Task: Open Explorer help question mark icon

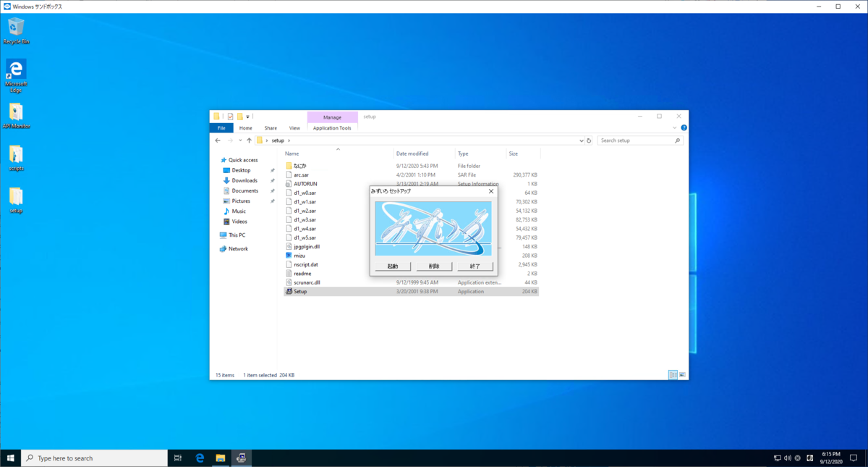Action: [684, 127]
